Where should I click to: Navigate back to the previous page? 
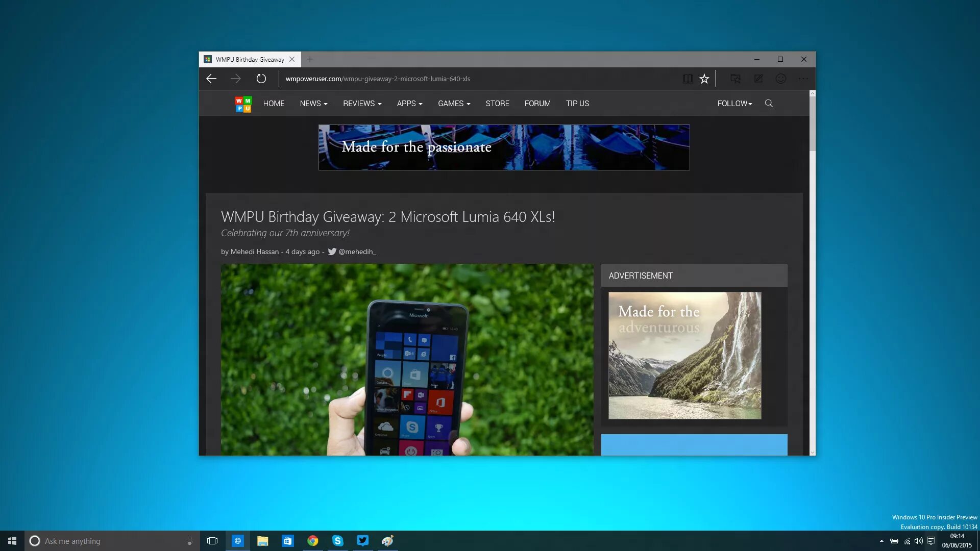point(211,79)
